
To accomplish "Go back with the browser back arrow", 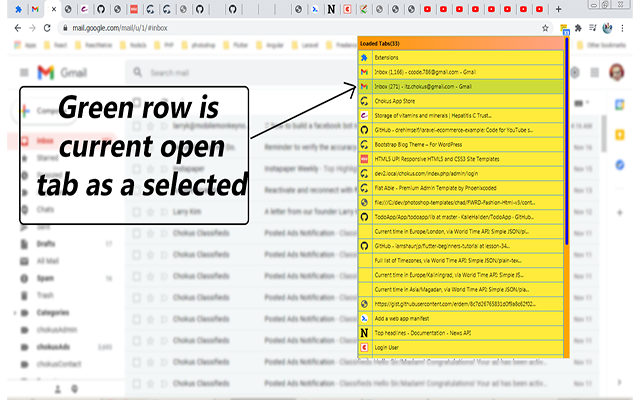I will click(18, 28).
